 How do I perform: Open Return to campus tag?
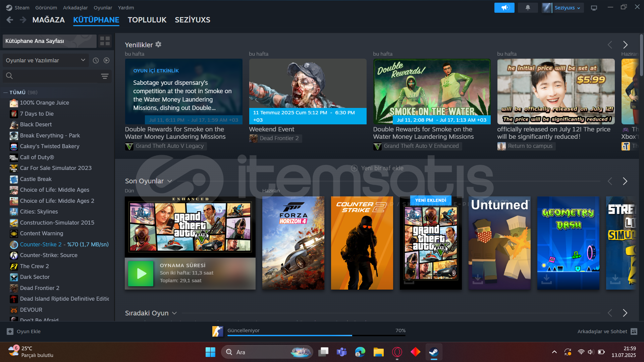click(x=526, y=146)
